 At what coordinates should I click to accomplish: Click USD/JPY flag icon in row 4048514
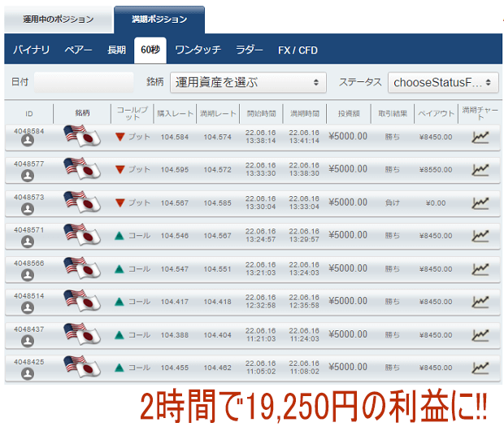click(x=82, y=301)
